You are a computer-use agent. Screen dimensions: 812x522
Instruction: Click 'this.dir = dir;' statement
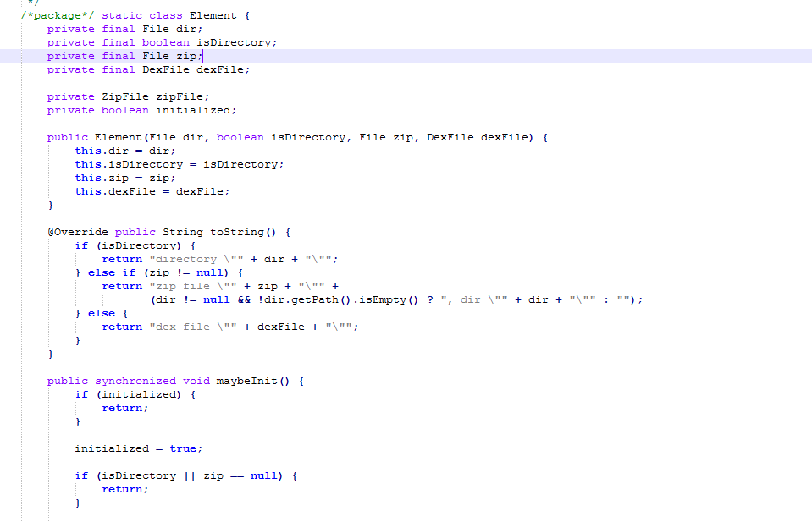point(125,151)
